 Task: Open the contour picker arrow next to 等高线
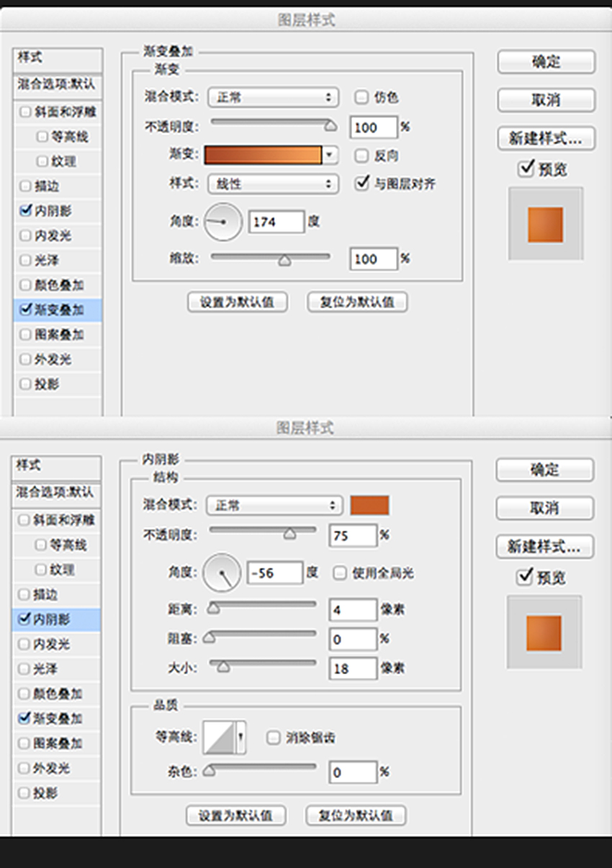pos(241,738)
